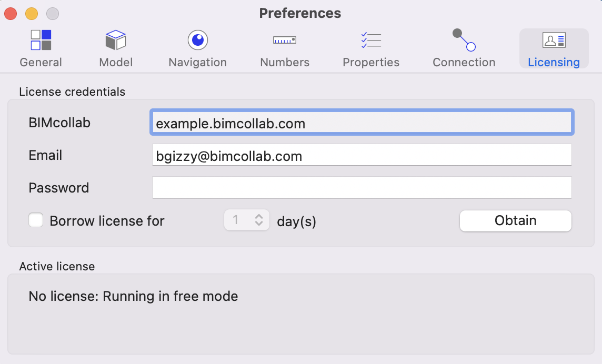Viewport: 602px width, 364px height.
Task: Enable the Borrow license for checkbox
Action: tap(36, 220)
